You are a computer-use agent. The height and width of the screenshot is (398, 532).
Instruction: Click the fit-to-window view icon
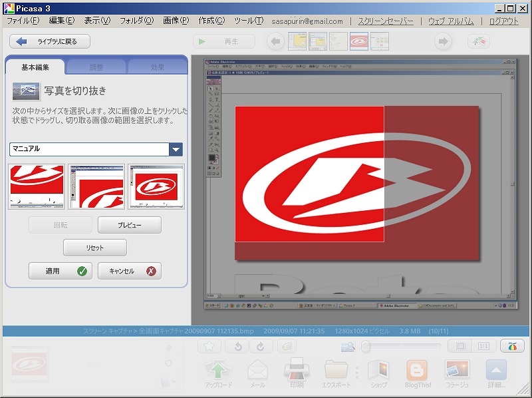click(460, 346)
